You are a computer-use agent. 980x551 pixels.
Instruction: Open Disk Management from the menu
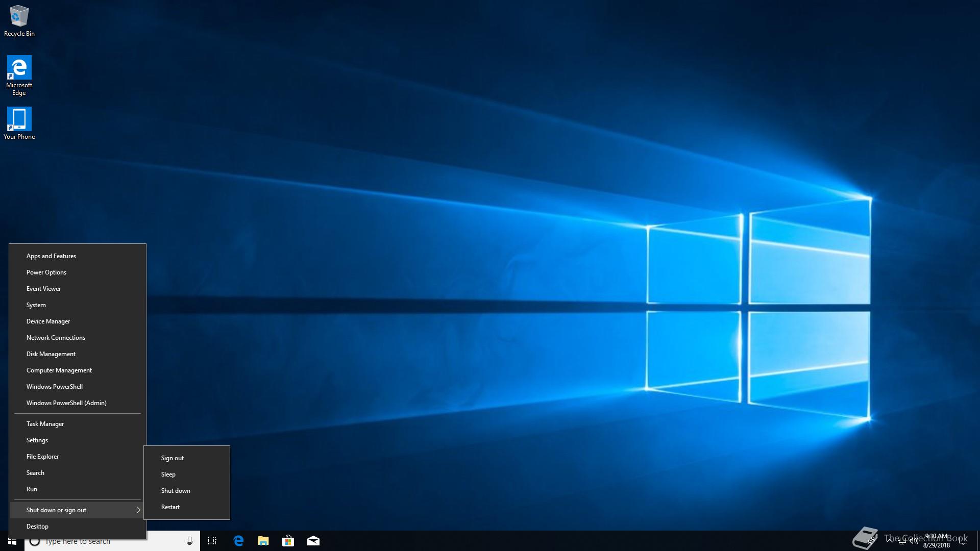click(78, 354)
